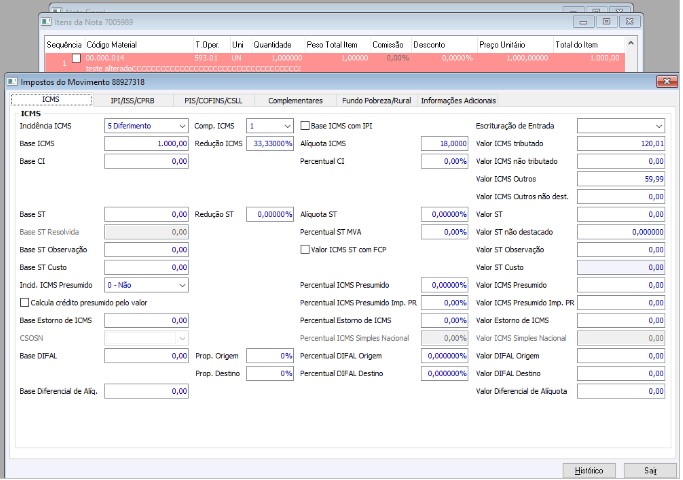This screenshot has height=480, width=683.
Task: Click the Redução ICMS percentage field
Action: coord(270,143)
